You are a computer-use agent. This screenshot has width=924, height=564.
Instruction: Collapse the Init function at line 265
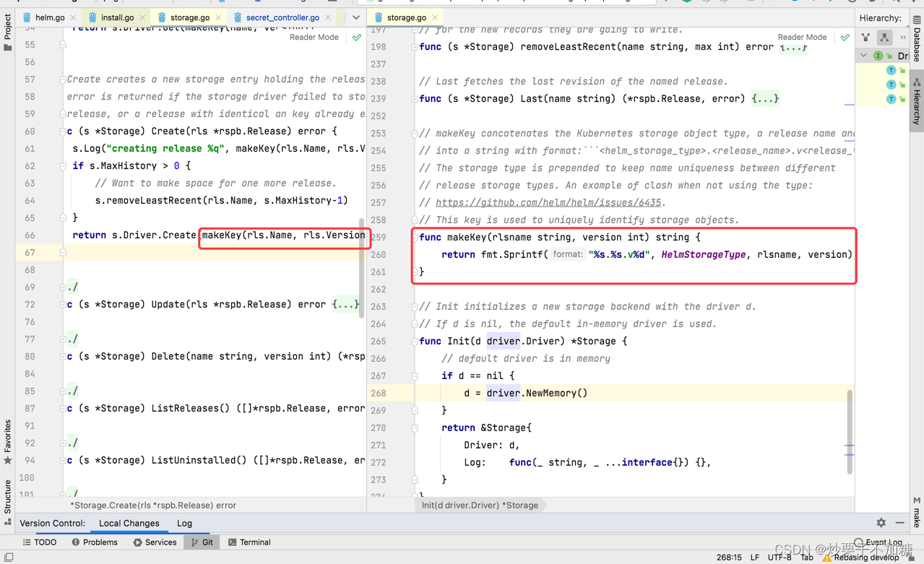coord(415,341)
